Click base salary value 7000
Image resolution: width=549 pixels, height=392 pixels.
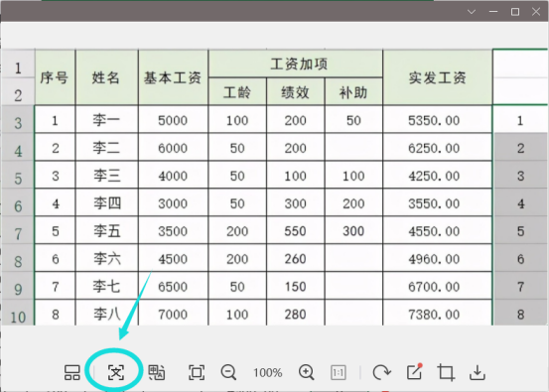(173, 314)
